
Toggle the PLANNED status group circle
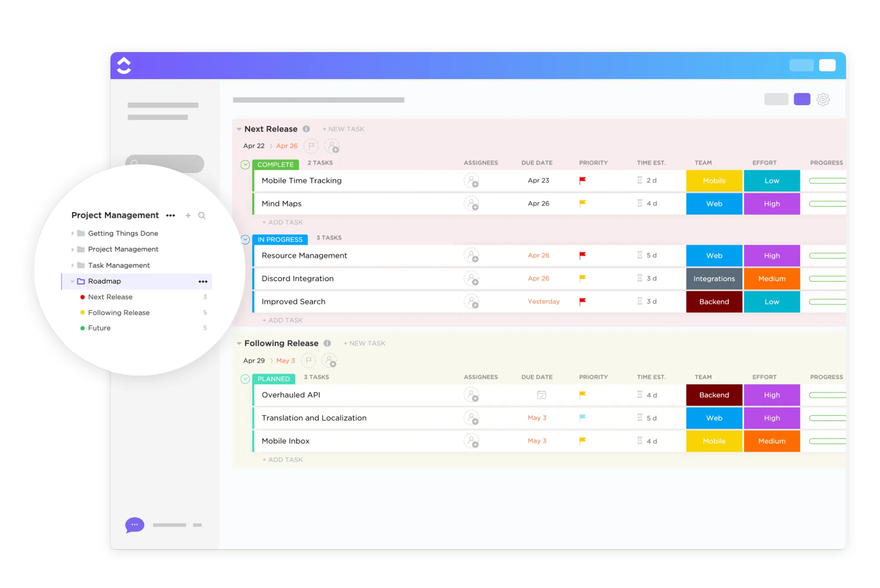245,379
